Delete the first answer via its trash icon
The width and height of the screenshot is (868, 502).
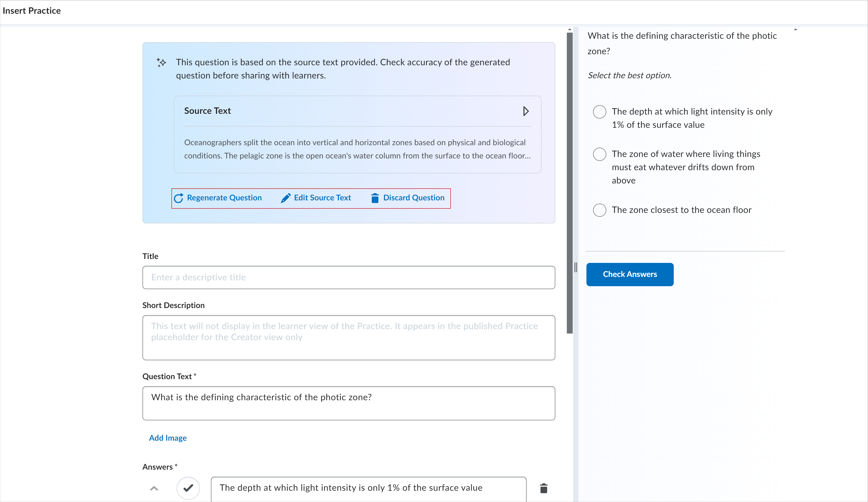pos(544,488)
